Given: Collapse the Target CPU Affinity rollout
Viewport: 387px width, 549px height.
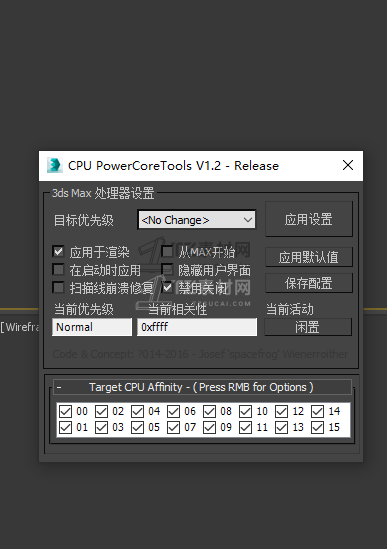Looking at the screenshot, I should point(202,387).
